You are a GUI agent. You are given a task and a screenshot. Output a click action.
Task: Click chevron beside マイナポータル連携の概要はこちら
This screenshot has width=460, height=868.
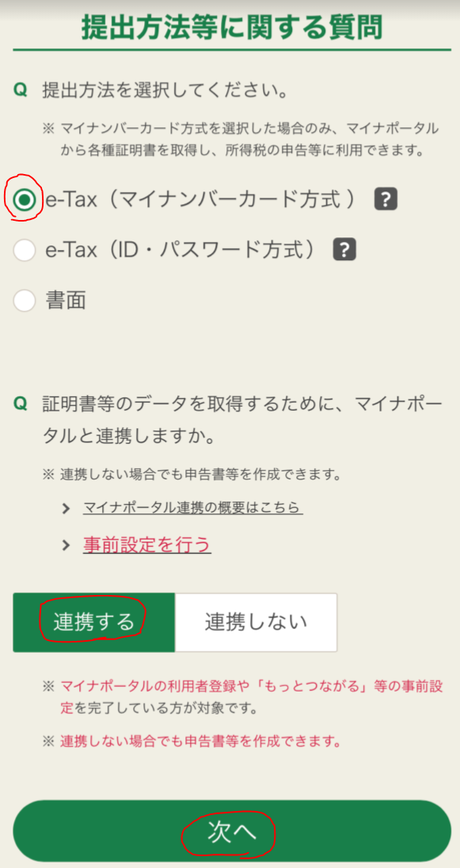coord(66,508)
